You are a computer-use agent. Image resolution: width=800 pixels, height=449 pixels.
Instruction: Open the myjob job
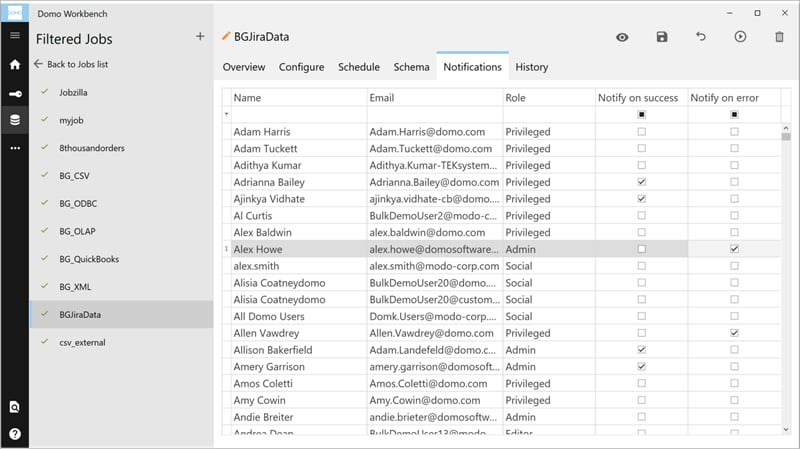click(121, 120)
